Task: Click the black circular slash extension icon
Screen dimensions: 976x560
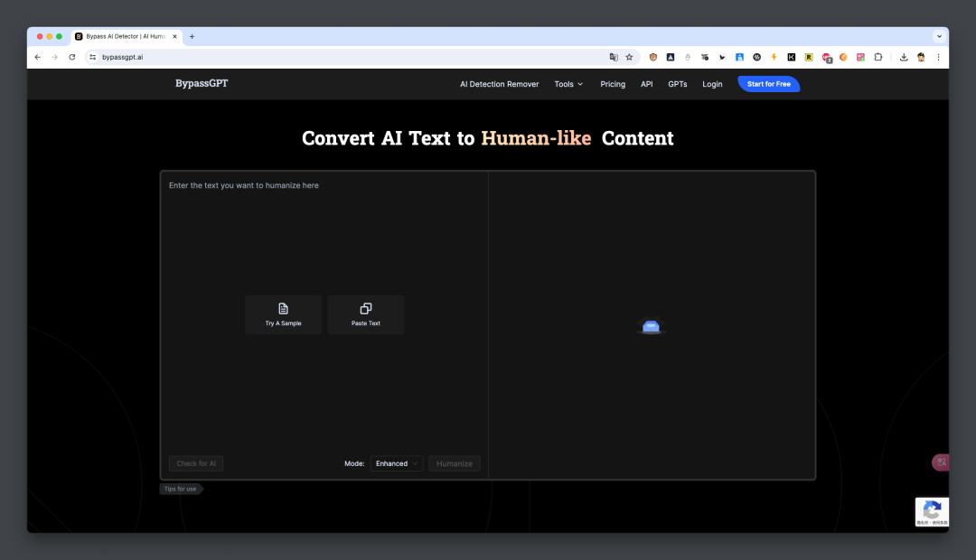Action: (757, 57)
